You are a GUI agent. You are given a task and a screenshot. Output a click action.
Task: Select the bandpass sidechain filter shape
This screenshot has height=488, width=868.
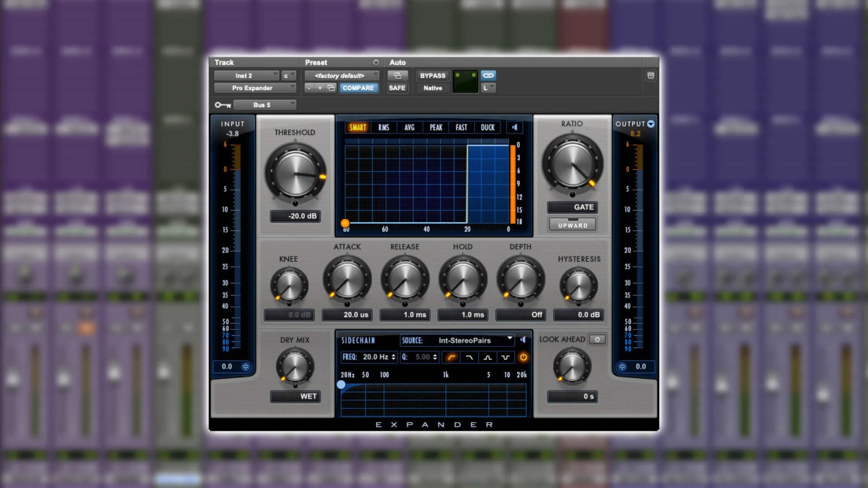pos(487,357)
